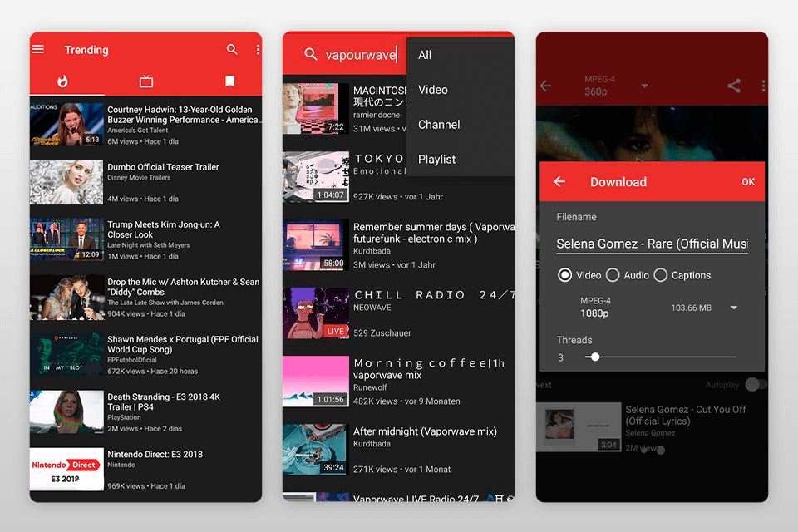This screenshot has width=798, height=532.
Task: Adjust the Threads slider
Action: [595, 356]
